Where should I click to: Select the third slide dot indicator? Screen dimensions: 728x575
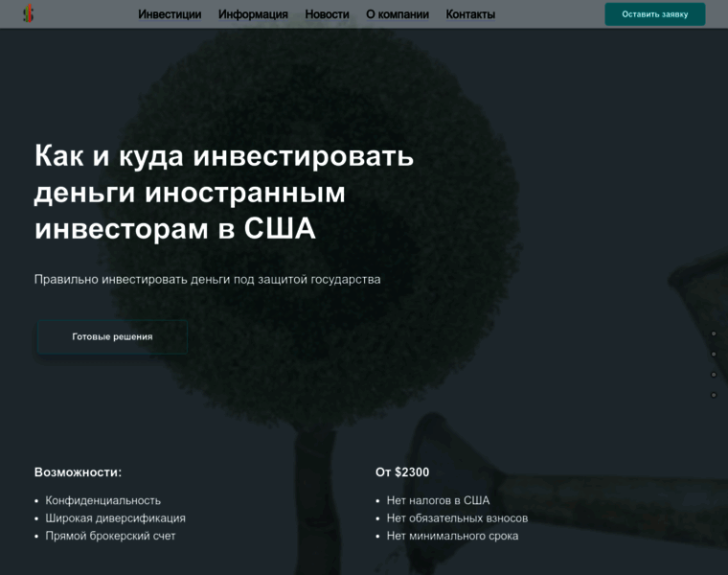714,375
